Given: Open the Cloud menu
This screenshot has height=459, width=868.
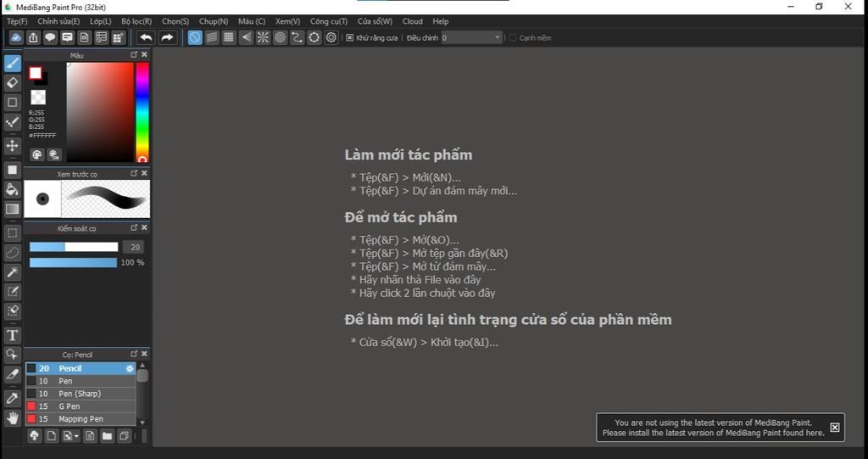Looking at the screenshot, I should point(413,21).
